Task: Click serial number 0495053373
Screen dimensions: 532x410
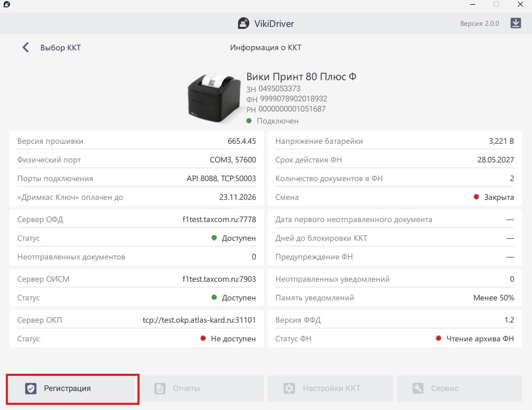Action: point(279,89)
